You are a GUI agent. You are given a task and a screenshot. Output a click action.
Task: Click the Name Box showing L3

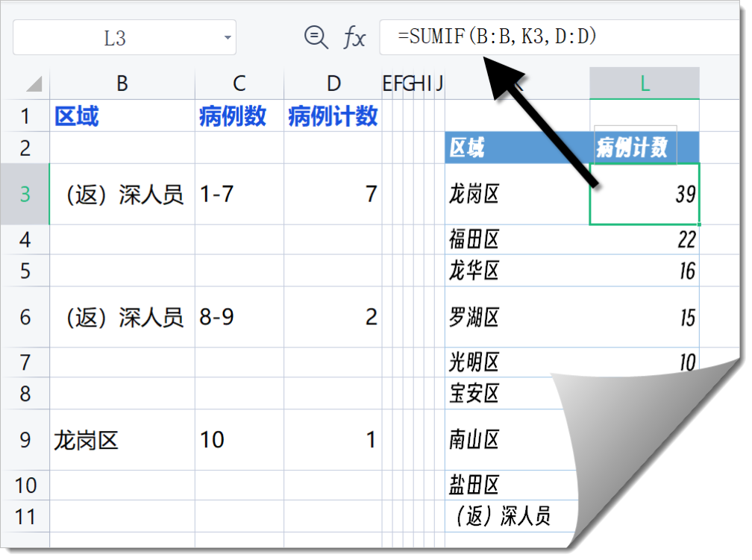[x=124, y=37]
